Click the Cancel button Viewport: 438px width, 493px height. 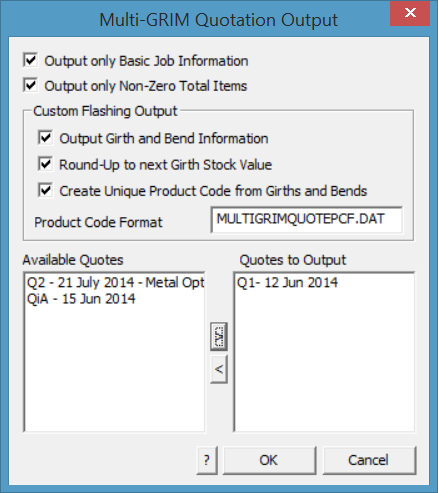pos(369,460)
